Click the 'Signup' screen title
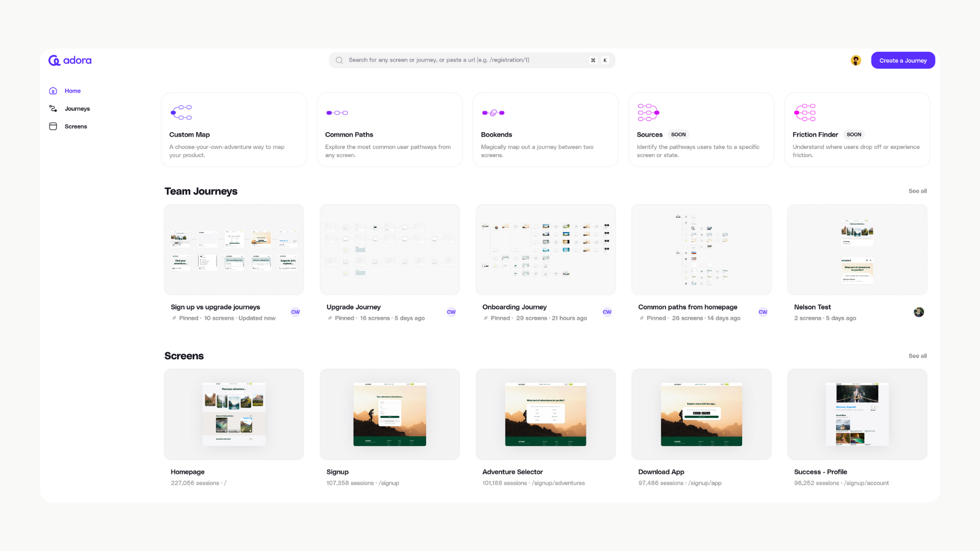Viewport: 980px width, 551px height. [x=337, y=472]
